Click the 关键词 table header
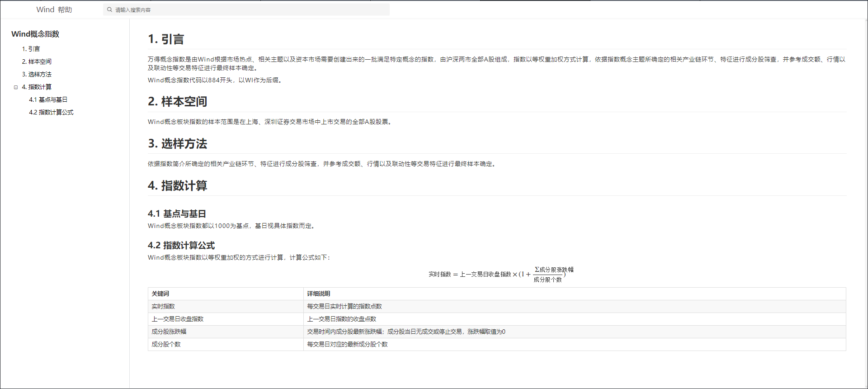This screenshot has height=389, width=868. 226,294
